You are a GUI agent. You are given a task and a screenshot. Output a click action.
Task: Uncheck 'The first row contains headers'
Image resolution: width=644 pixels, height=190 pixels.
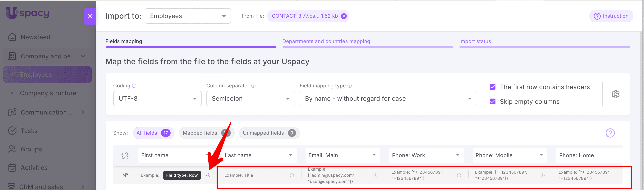pos(493,87)
